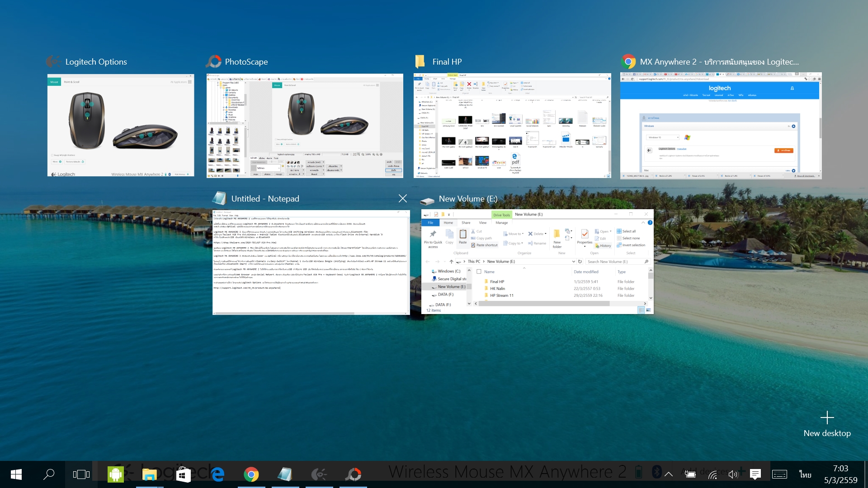Show hidden system tray icons chevron

669,474
